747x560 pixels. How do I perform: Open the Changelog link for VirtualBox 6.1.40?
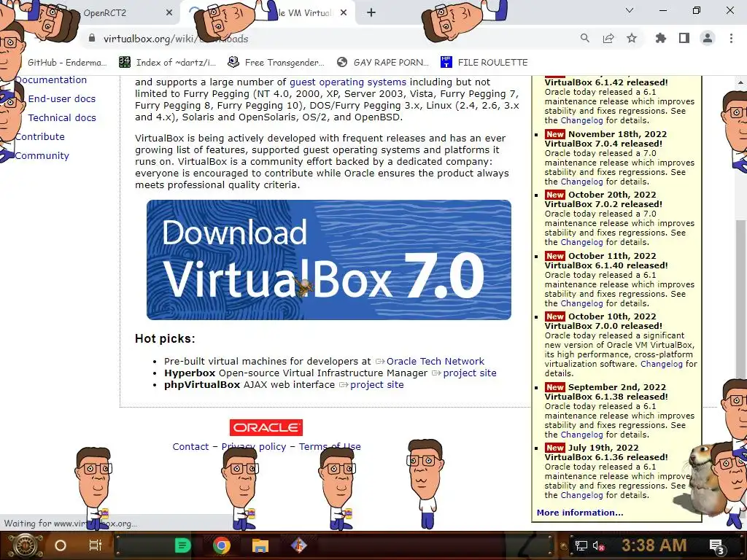click(581, 303)
